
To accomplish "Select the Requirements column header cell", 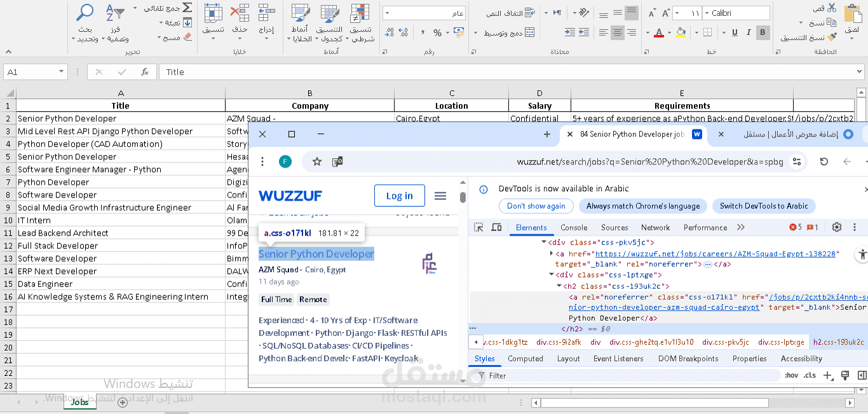I will coord(682,106).
